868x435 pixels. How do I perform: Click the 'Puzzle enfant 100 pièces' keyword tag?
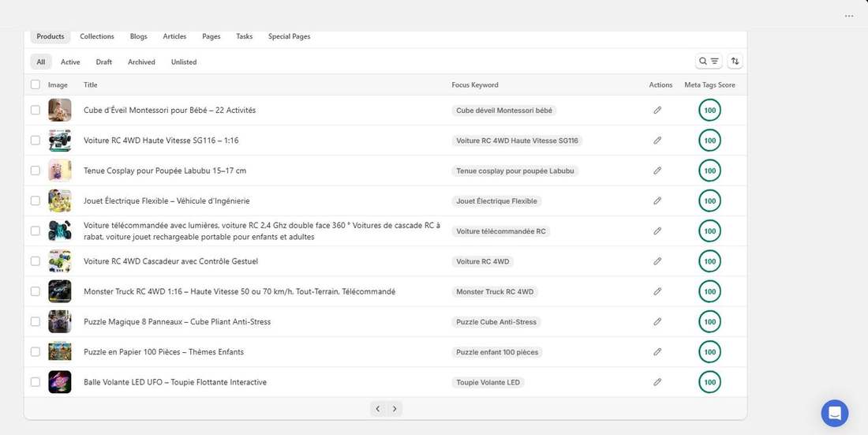click(x=497, y=352)
